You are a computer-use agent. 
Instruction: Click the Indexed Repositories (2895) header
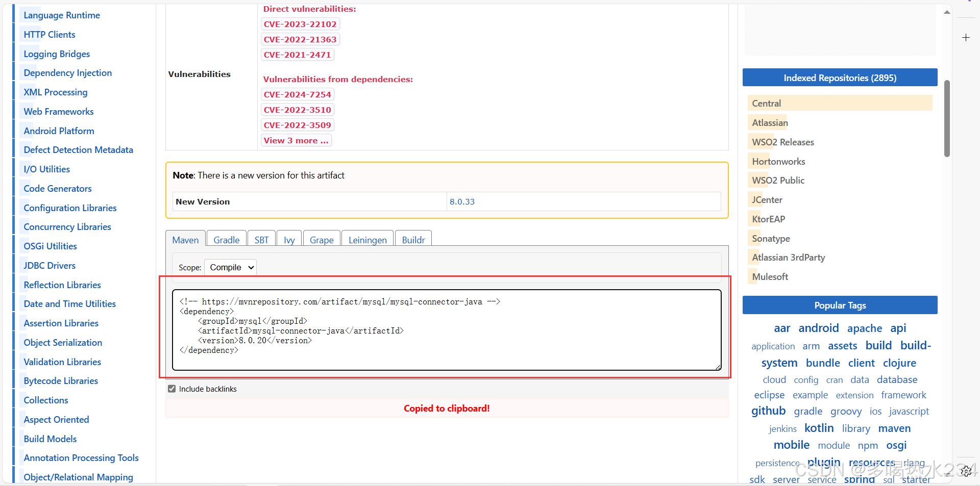tap(840, 78)
